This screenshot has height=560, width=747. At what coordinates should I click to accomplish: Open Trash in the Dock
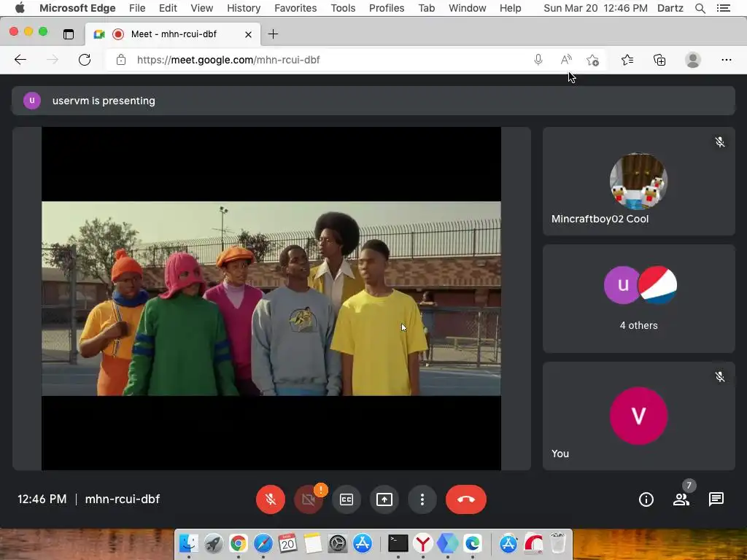pos(557,542)
